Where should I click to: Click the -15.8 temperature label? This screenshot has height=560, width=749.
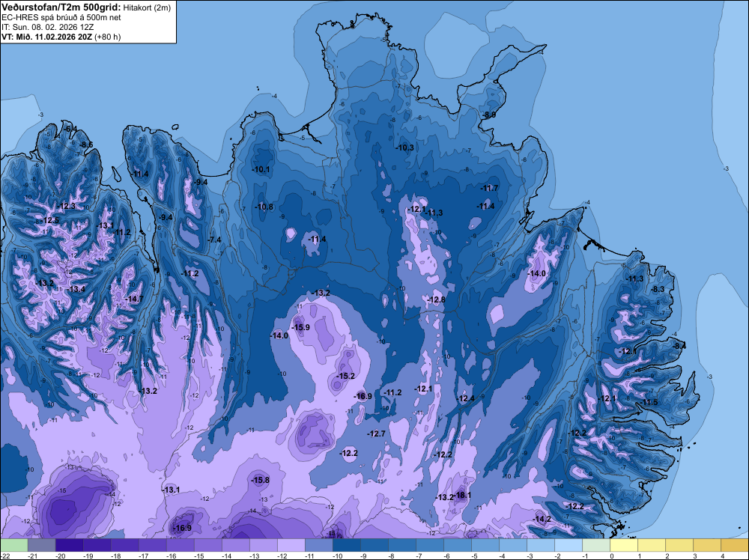point(261,480)
